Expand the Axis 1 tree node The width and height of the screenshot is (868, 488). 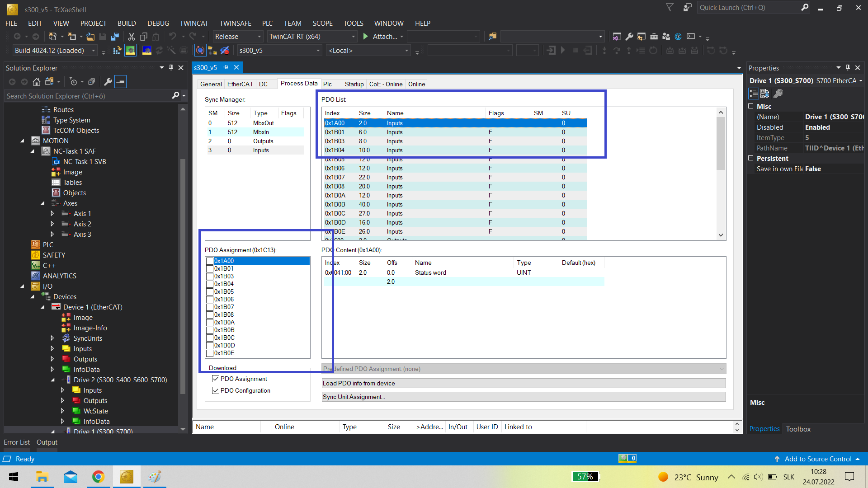coord(52,214)
